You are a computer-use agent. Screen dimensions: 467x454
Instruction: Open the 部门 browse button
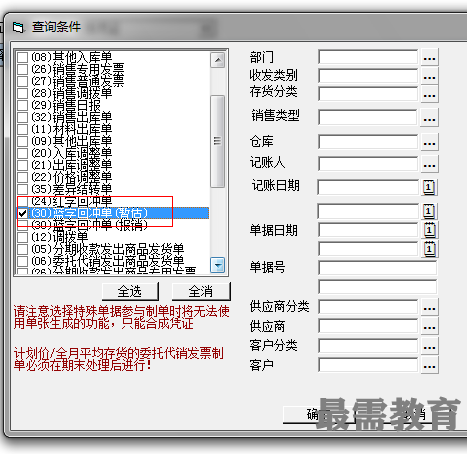pyautogui.click(x=429, y=57)
